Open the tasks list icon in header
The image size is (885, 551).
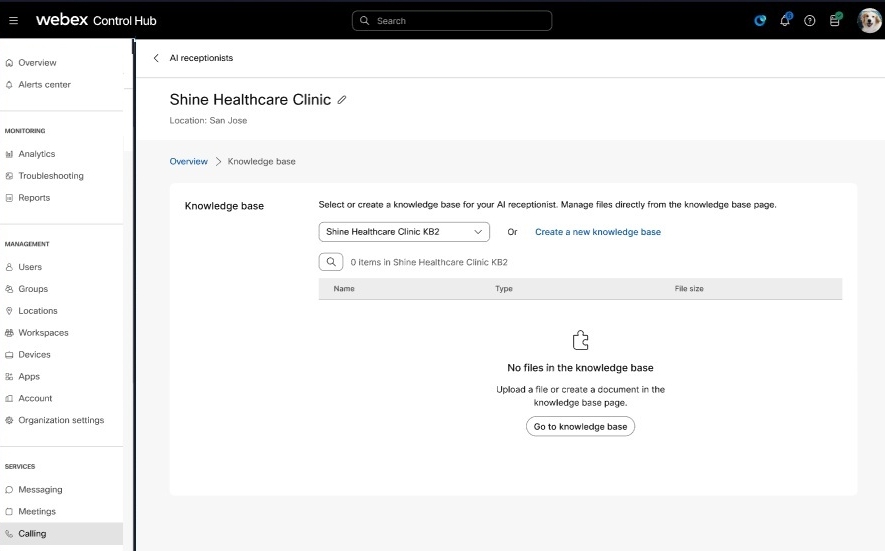pyautogui.click(x=835, y=20)
